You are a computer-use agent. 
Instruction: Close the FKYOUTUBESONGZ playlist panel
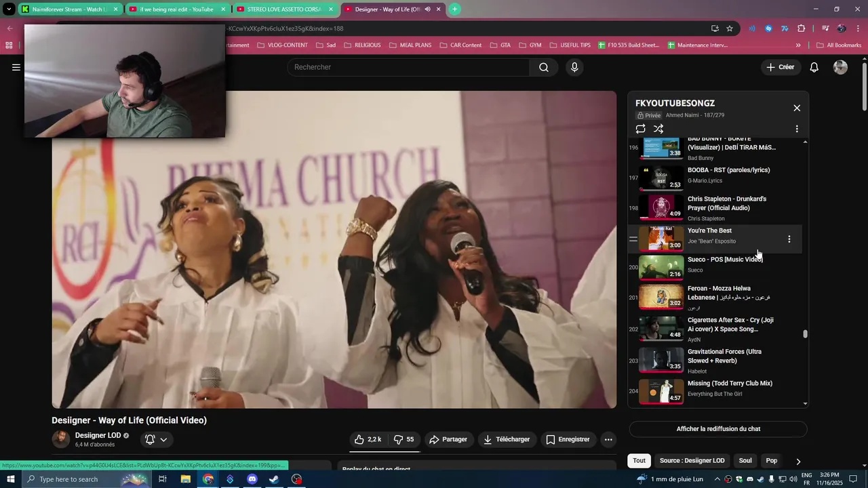click(x=797, y=108)
